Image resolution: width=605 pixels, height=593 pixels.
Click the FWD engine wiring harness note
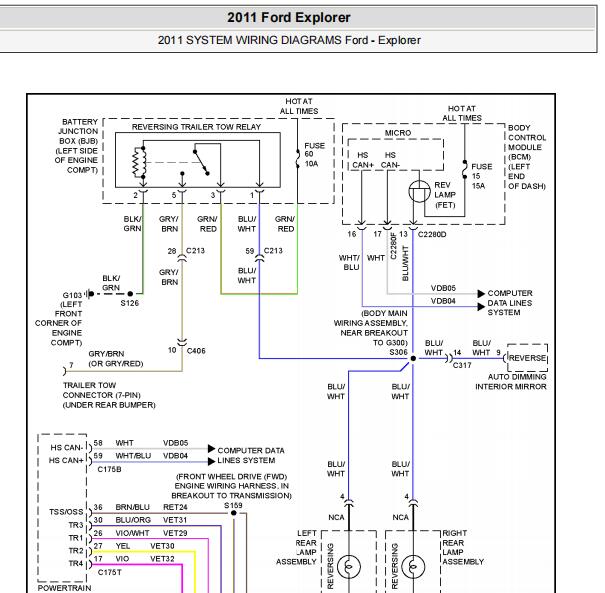[x=232, y=486]
